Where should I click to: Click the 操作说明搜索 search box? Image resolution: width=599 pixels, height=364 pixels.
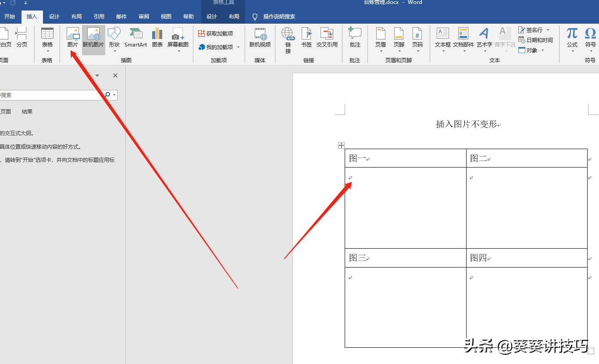coord(279,17)
